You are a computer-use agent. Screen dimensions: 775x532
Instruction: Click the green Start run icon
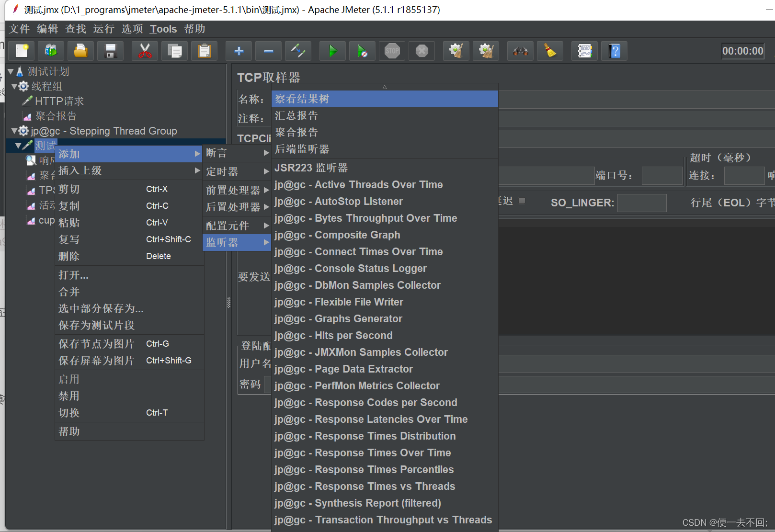point(332,51)
